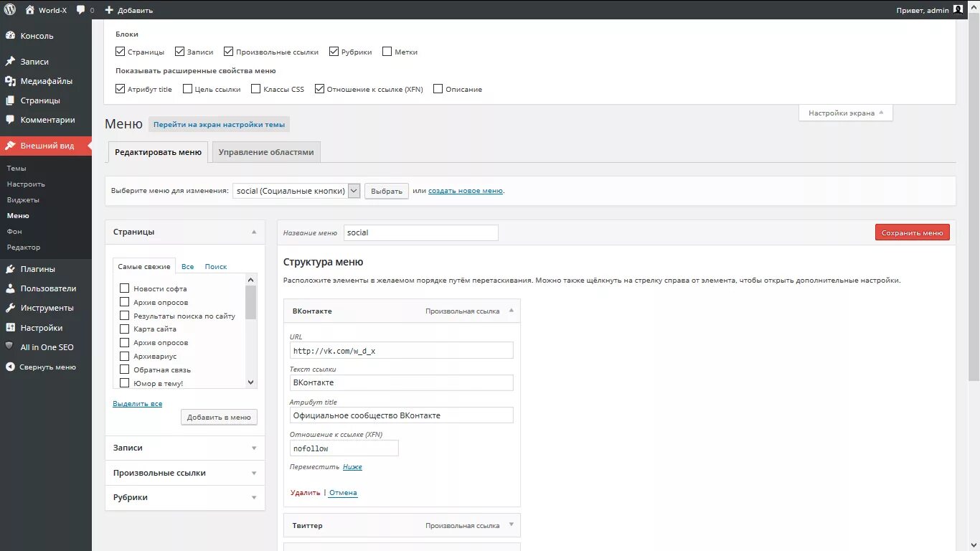Open the Редактор submenu item
The width and height of the screenshot is (980, 551).
click(x=24, y=247)
